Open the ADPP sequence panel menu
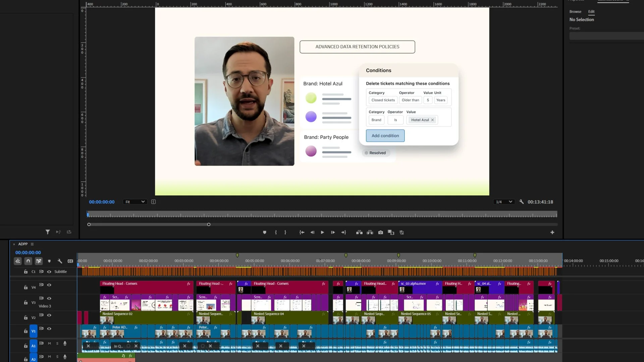Screen dimensions: 644x362 click(32, 244)
